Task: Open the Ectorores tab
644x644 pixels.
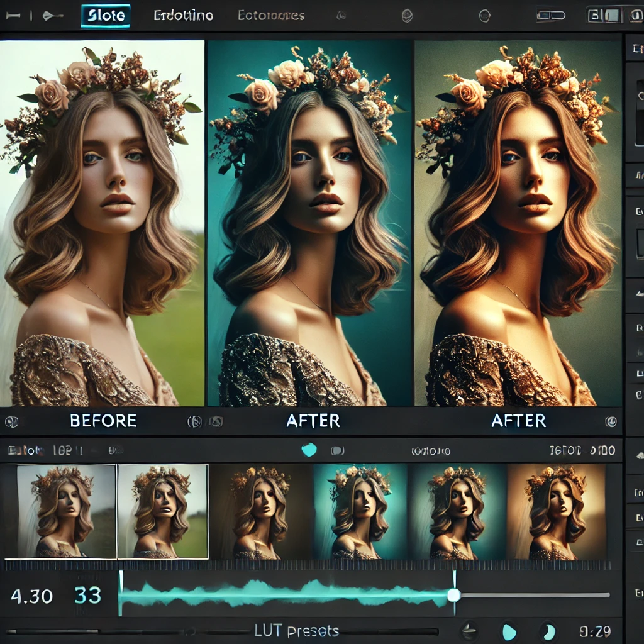Action: pyautogui.click(x=271, y=16)
